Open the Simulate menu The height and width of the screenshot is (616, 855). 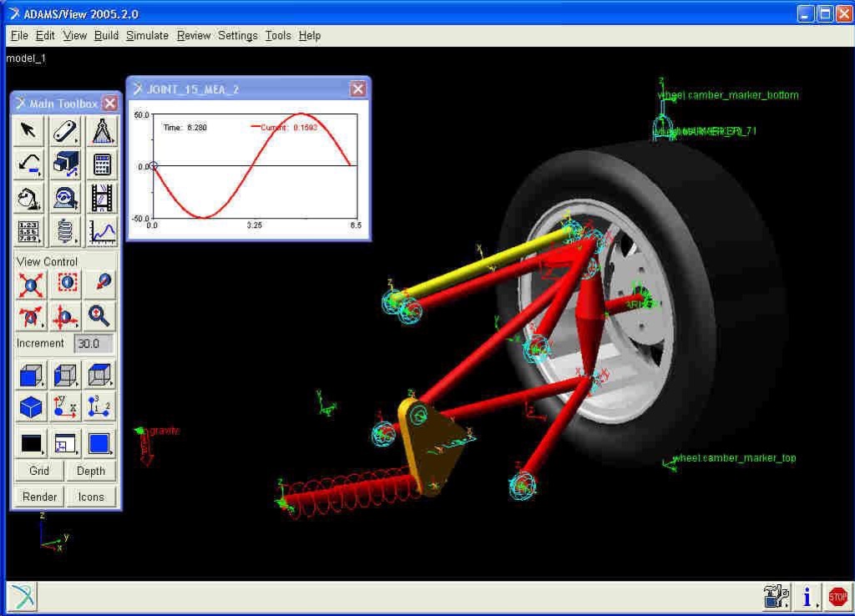coord(147,35)
